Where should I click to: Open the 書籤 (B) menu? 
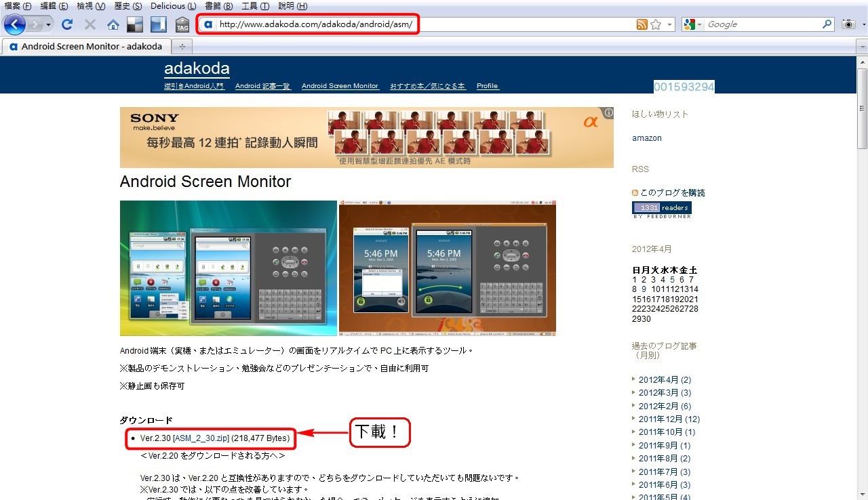coord(218,6)
